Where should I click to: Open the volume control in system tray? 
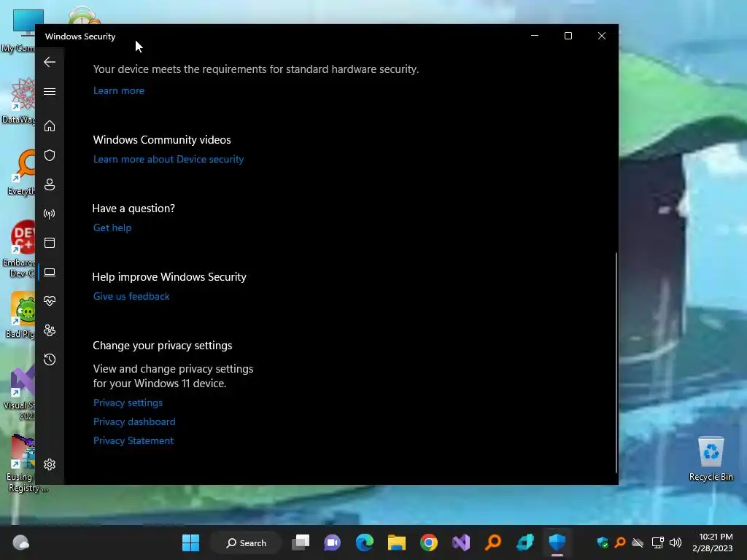click(676, 542)
